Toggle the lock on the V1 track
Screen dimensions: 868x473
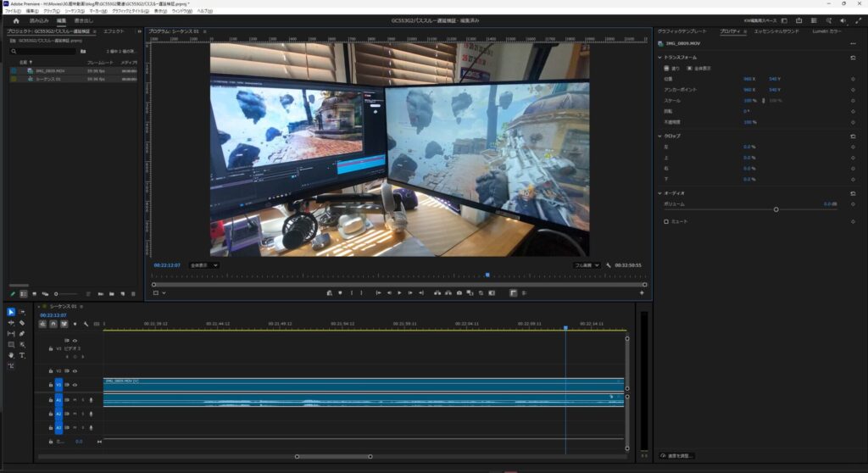tap(50, 385)
